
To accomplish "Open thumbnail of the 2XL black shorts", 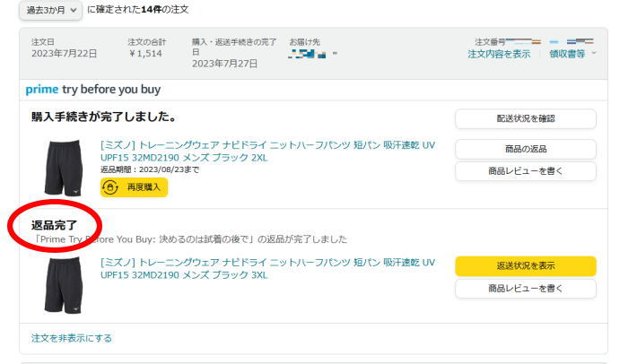I will (x=64, y=168).
